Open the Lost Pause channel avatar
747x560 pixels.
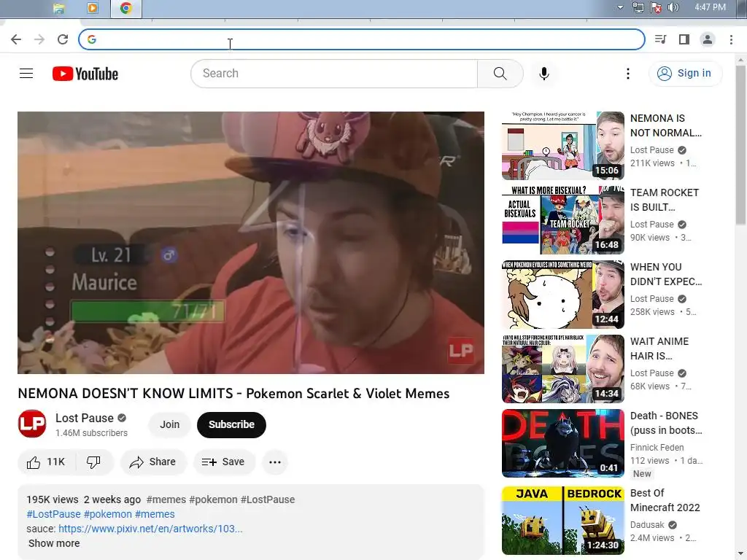pyautogui.click(x=32, y=424)
